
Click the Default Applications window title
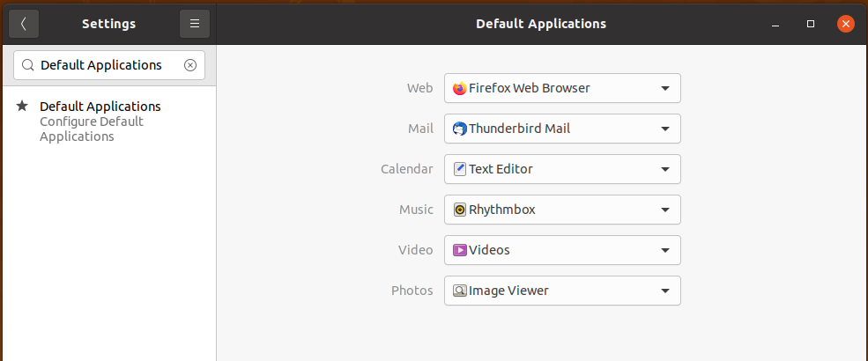[541, 24]
